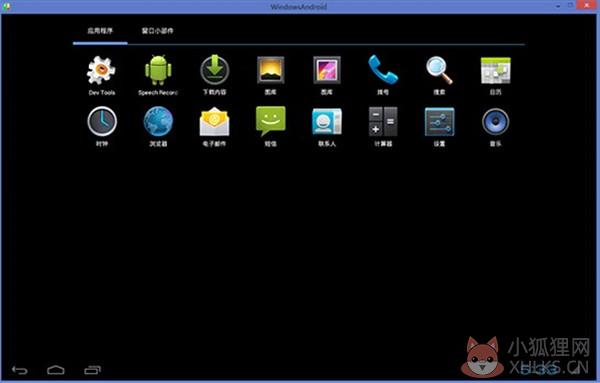Screen dimensions: 600x383
Task: Tap the Android home navigation button
Action: pos(56,370)
